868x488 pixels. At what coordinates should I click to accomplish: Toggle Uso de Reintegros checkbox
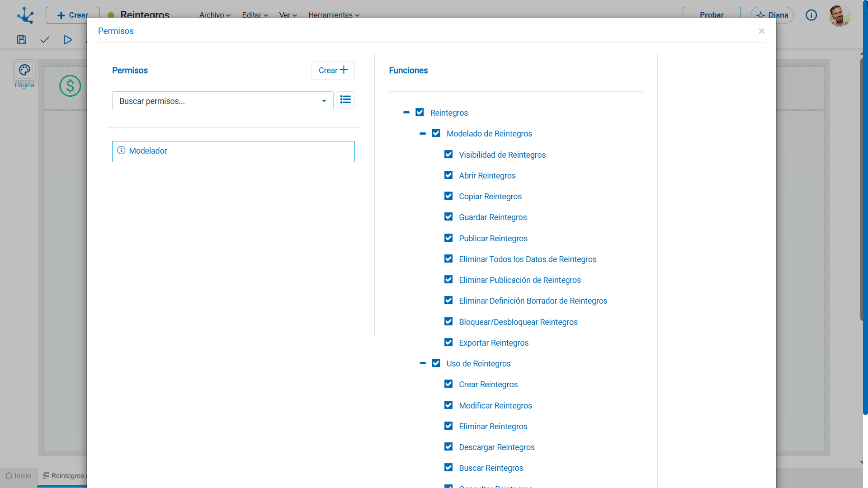pyautogui.click(x=436, y=363)
